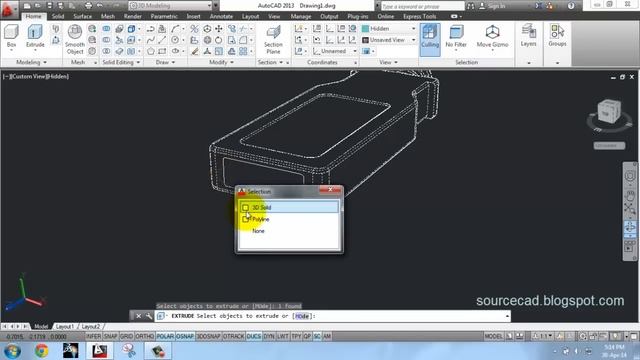Enable the Culling selection option
Image resolution: width=640 pixels, height=360 pixels.
430,39
